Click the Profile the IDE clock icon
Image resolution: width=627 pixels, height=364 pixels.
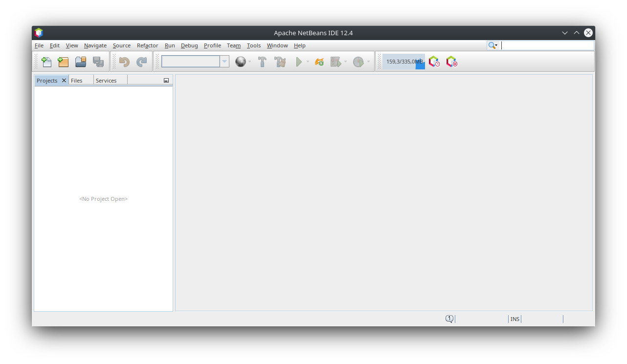pos(434,62)
